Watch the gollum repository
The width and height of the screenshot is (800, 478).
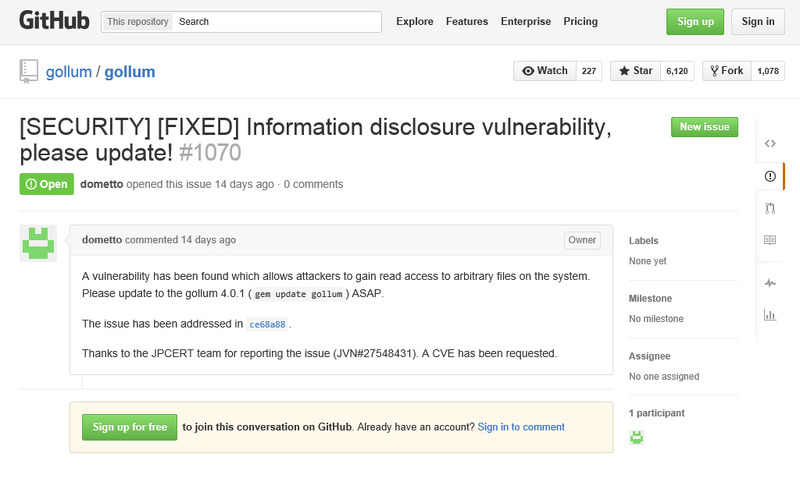545,71
